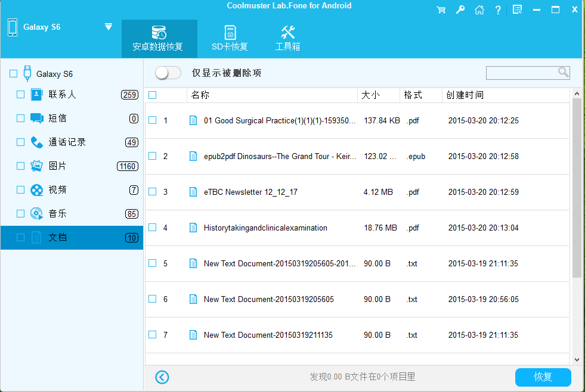
Task: Sort by 格式 column header
Action: point(421,95)
